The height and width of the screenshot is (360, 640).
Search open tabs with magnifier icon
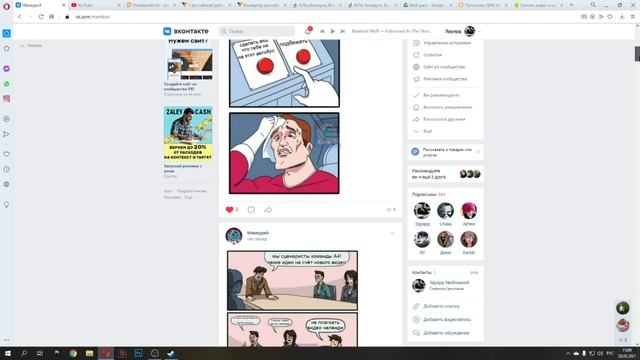(593, 5)
